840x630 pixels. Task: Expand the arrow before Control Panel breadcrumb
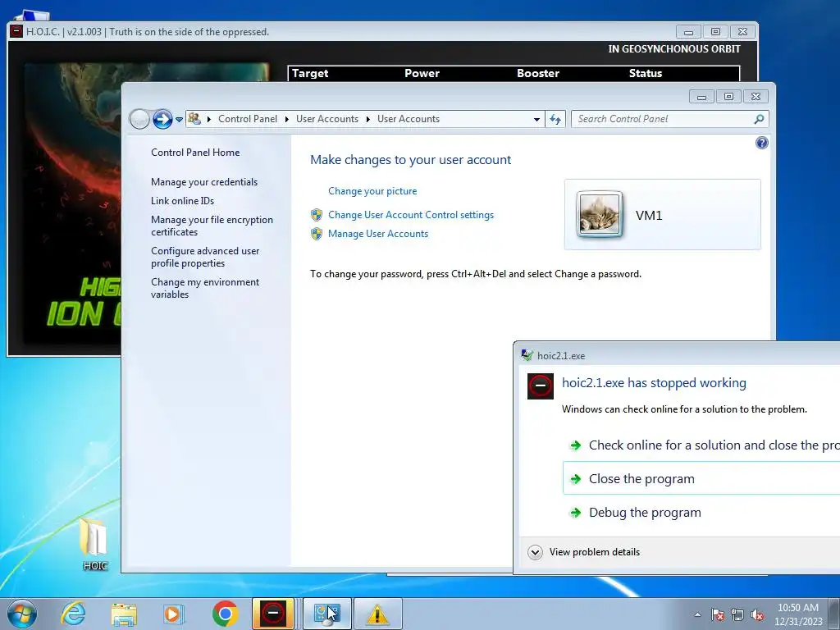tap(209, 120)
